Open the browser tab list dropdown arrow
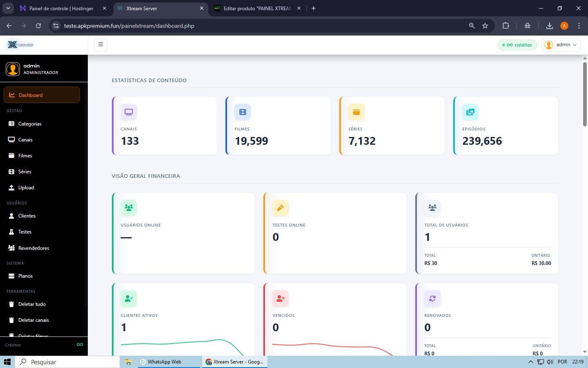 tap(8, 8)
